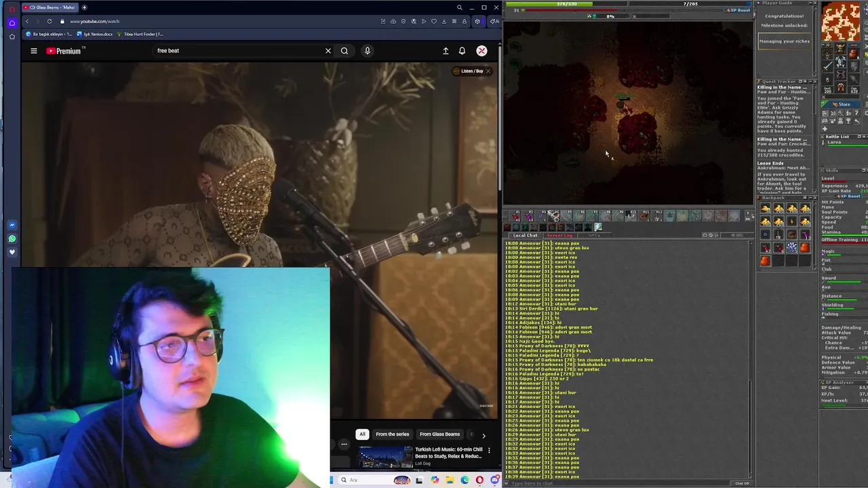The image size is (868, 488).
Task: Open the YouTube create upload icon
Action: pyautogui.click(x=446, y=51)
